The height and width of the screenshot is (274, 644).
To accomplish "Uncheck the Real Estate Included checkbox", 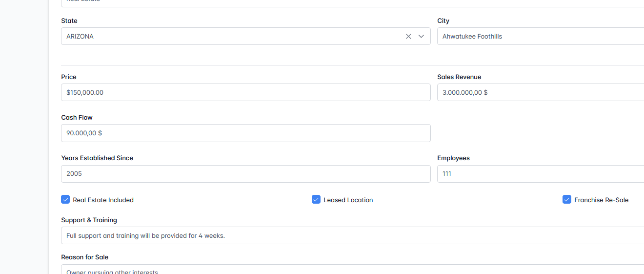I will coord(65,199).
